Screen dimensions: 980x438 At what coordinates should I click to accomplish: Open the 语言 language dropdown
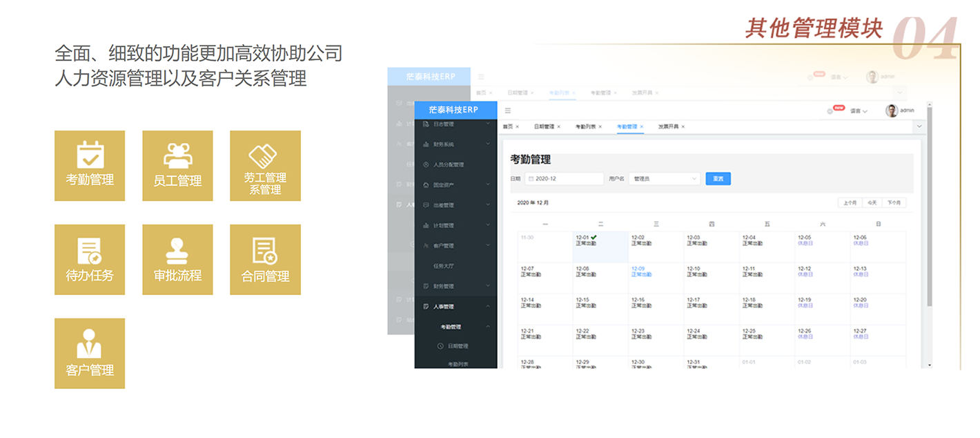(x=859, y=111)
